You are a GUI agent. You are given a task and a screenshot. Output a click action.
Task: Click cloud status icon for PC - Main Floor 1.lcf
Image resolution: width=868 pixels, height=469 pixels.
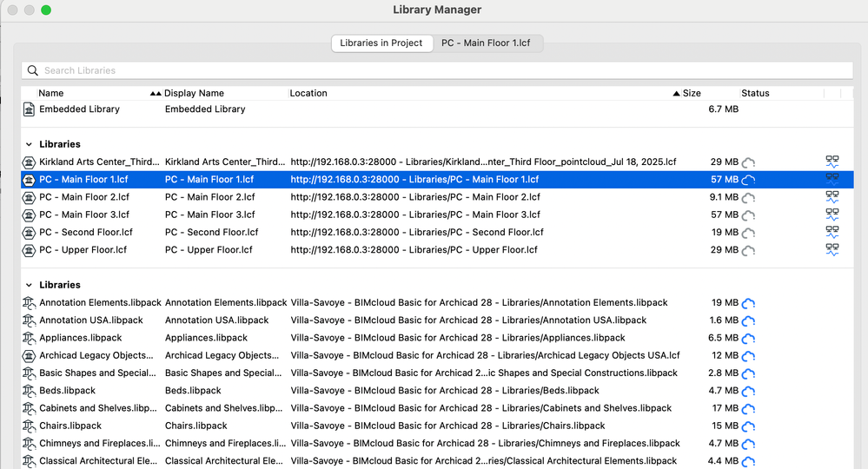pos(748,180)
